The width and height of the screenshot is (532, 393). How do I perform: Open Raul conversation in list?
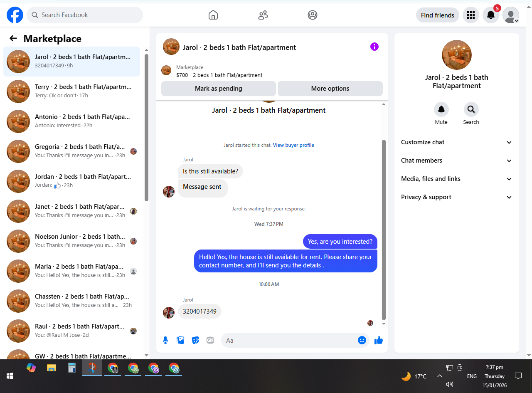click(x=71, y=331)
